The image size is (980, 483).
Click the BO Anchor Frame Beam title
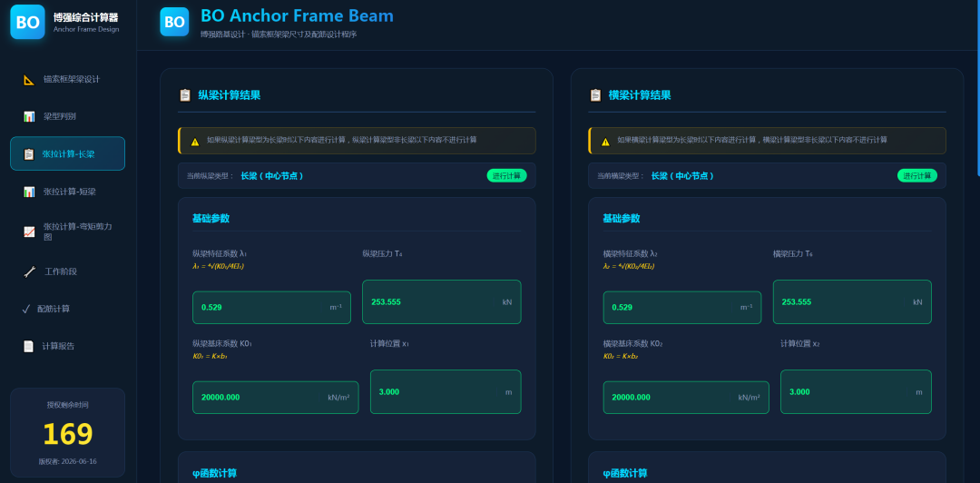coord(297,15)
